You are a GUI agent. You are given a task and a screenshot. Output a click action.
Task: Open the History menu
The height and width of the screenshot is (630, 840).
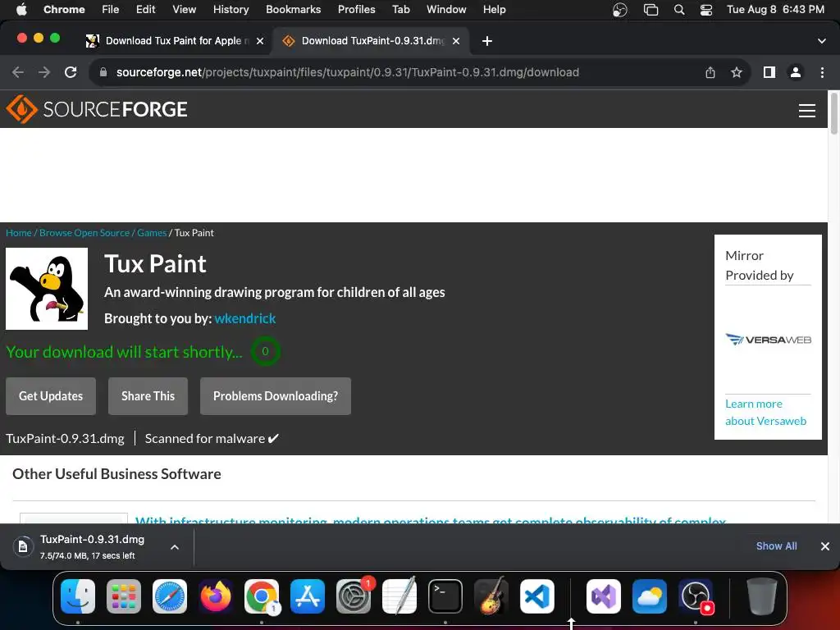tap(231, 9)
